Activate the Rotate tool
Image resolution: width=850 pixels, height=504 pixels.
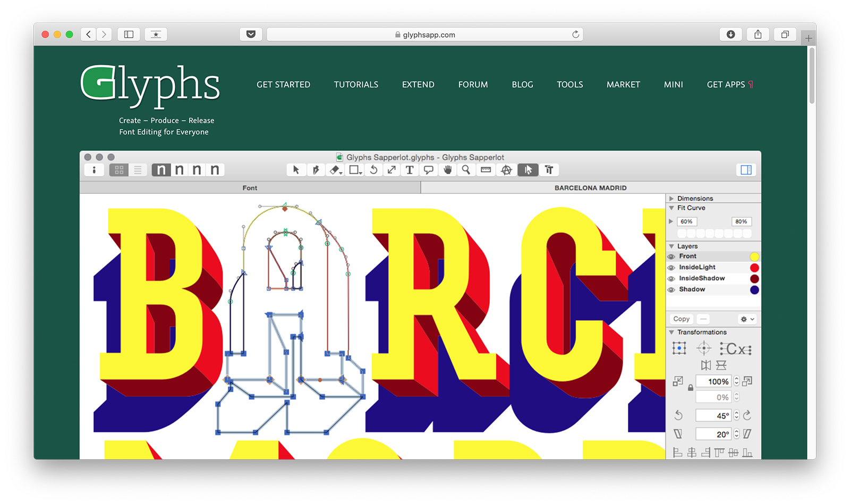[x=374, y=170]
